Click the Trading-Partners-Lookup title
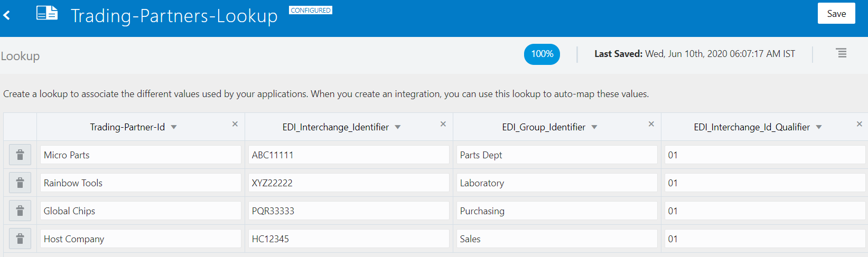868x257 pixels. click(174, 16)
